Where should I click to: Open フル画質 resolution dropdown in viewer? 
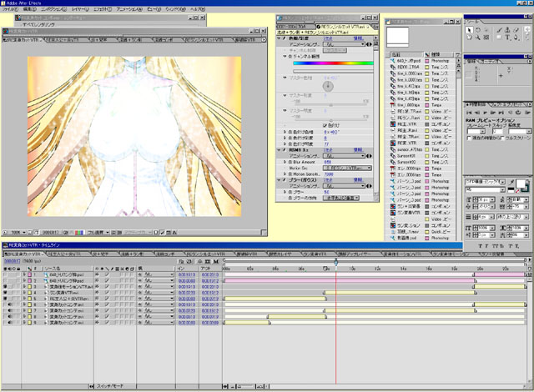click(x=98, y=233)
